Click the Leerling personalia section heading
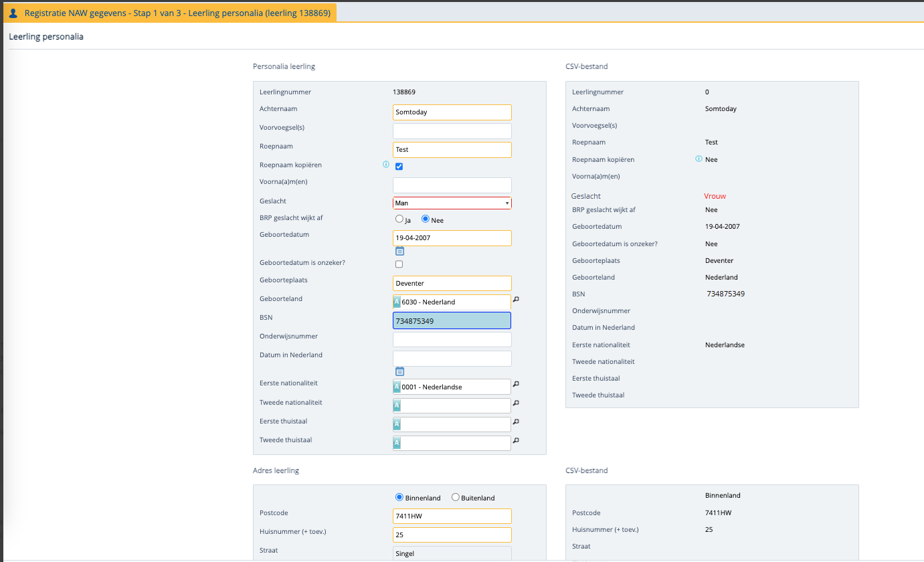The width and height of the screenshot is (924, 562). pyautogui.click(x=46, y=37)
